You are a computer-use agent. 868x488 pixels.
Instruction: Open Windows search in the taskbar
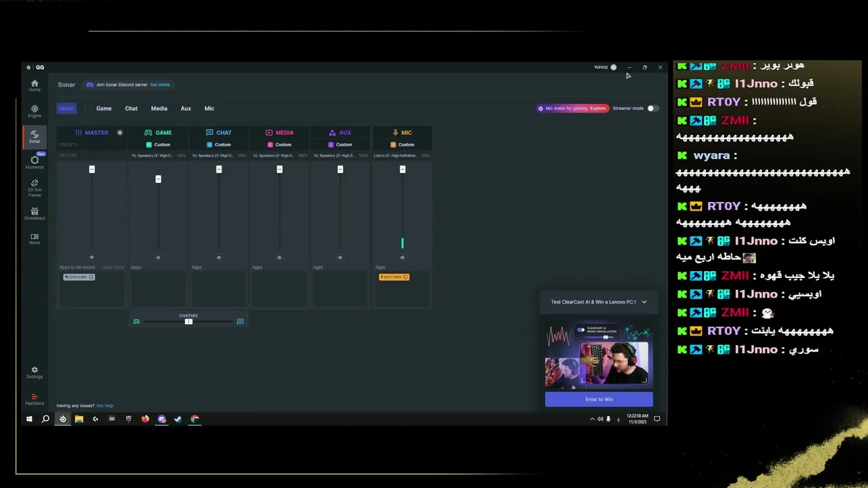click(x=45, y=419)
